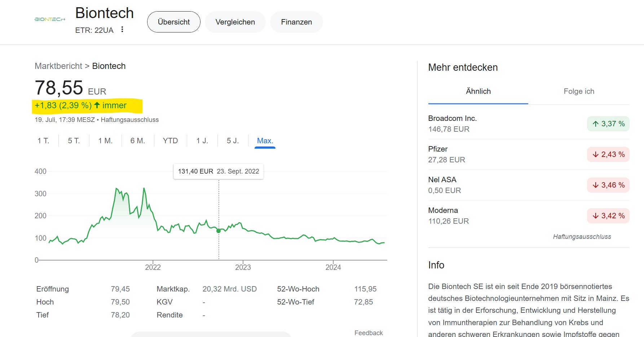
Task: Open the Nel ASA stock entry
Action: (529, 185)
